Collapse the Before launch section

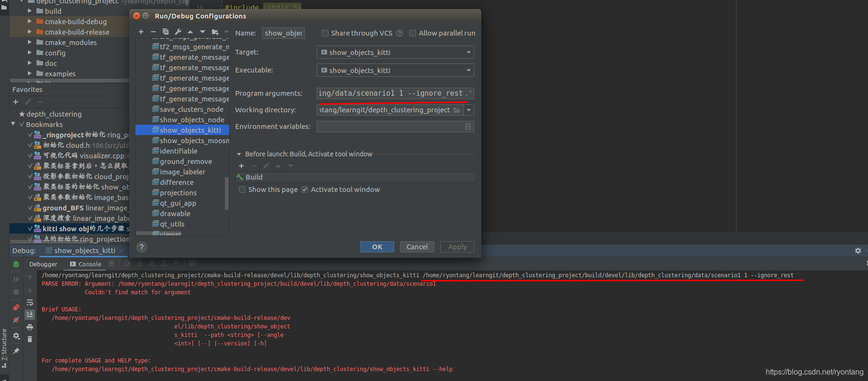tap(239, 154)
